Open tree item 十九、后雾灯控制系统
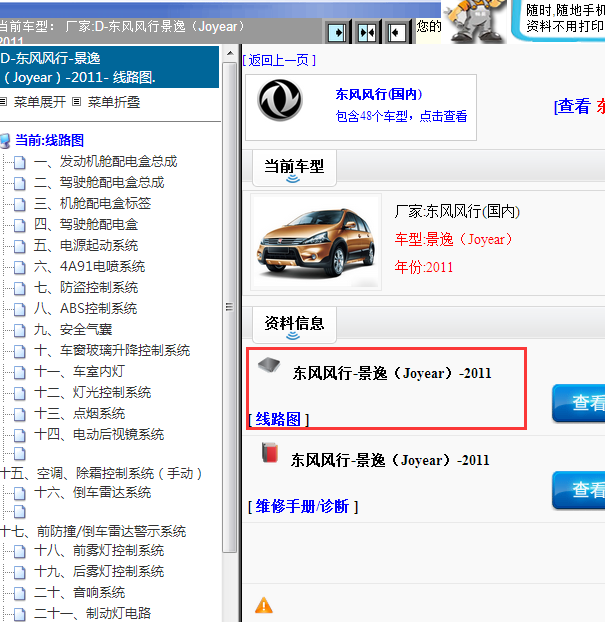This screenshot has width=605, height=622. 99,572
